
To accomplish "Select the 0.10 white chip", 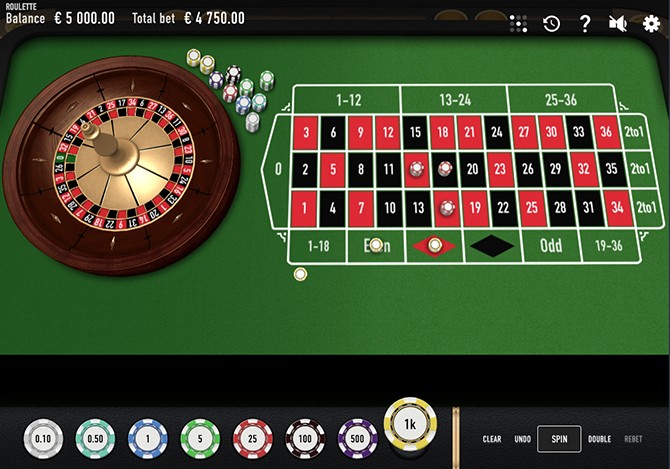I will click(x=43, y=439).
